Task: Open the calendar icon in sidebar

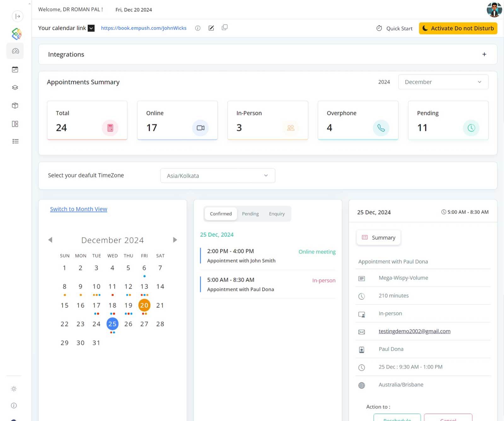Action: (x=15, y=70)
